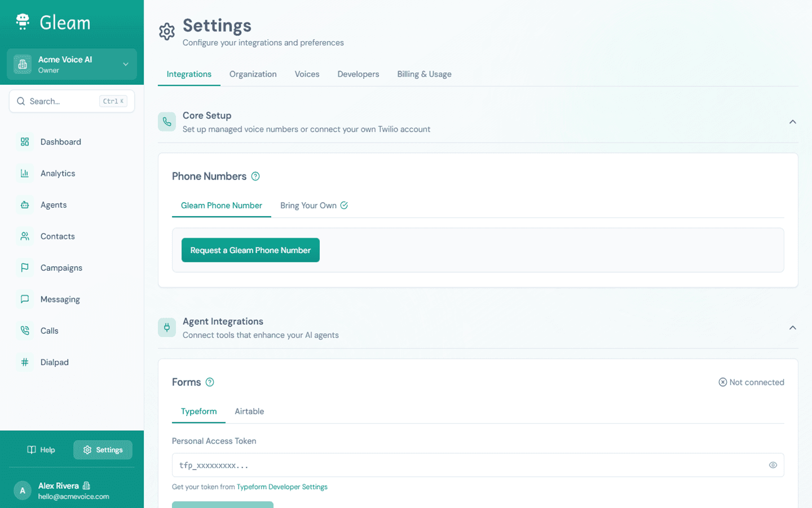Click the Analytics bar chart icon

click(x=25, y=173)
